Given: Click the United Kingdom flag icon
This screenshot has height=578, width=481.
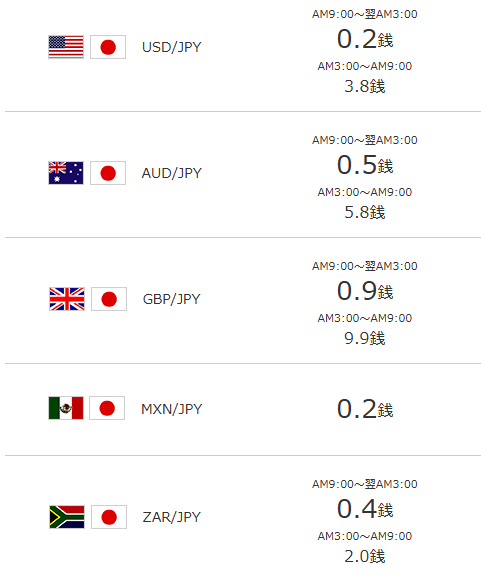Looking at the screenshot, I should 67,299.
